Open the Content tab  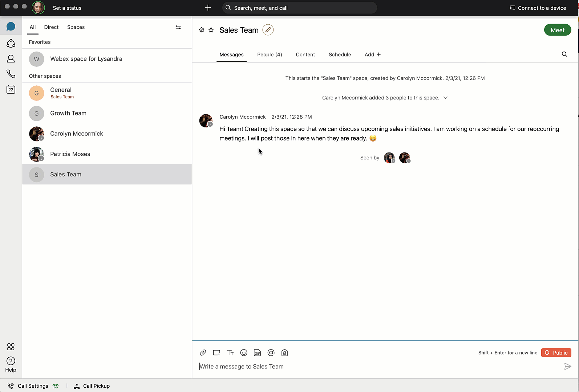point(305,55)
